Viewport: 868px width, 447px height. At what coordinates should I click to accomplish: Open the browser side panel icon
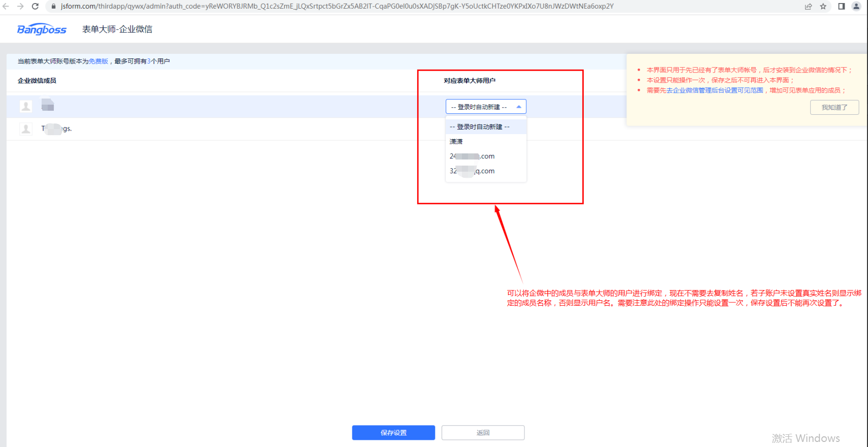(841, 7)
